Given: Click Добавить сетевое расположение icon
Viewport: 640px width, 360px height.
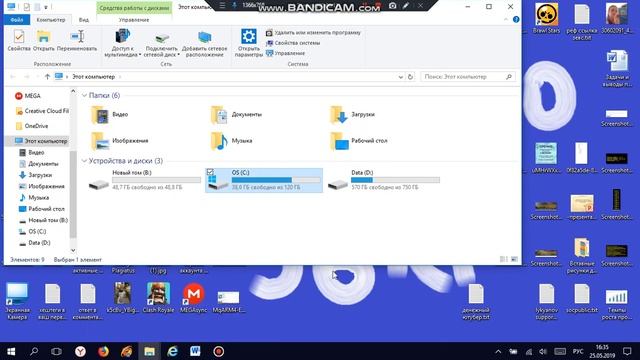Looking at the screenshot, I should coord(204,43).
